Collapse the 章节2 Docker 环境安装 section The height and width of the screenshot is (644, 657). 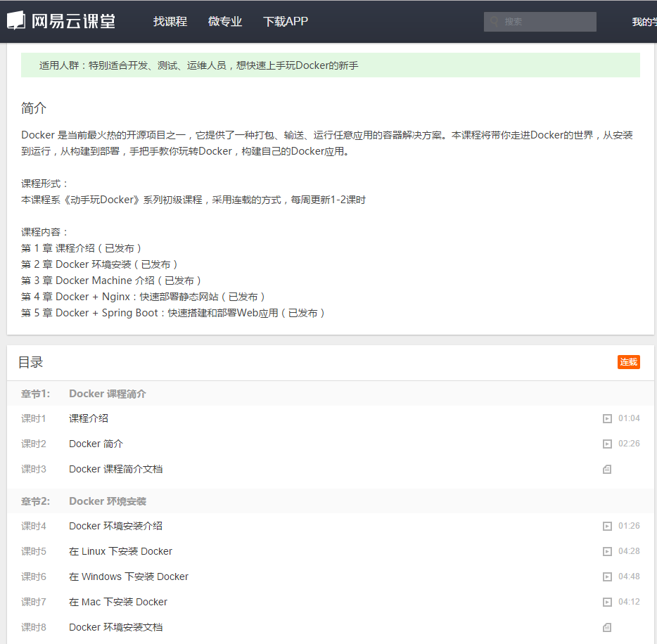point(107,501)
